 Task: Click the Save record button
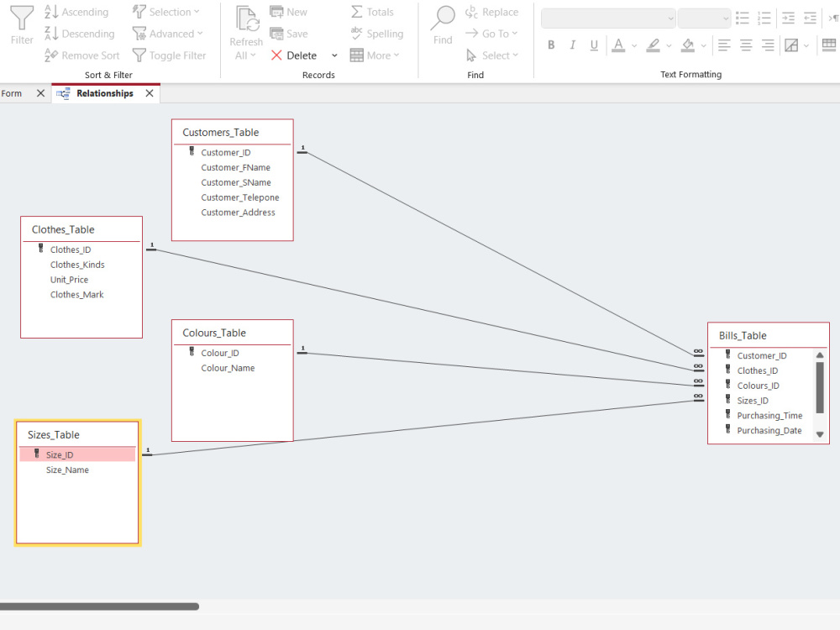click(289, 34)
